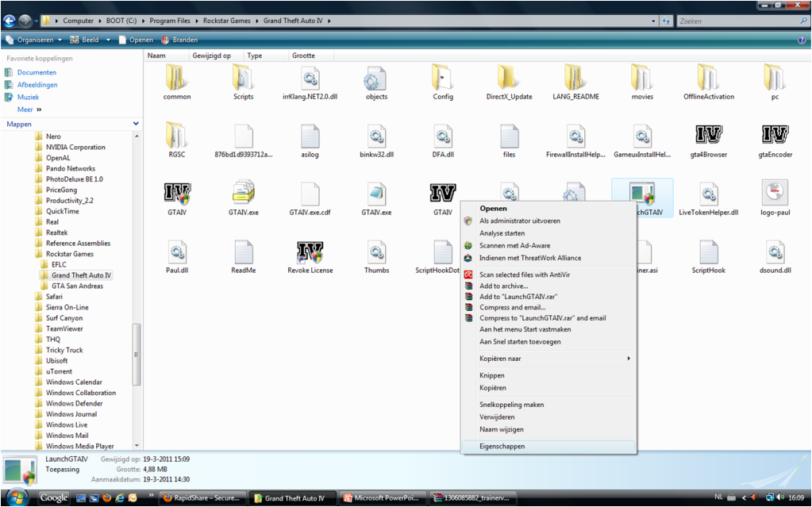Choose Openen in context menu
The height and width of the screenshot is (507, 812).
548,208
